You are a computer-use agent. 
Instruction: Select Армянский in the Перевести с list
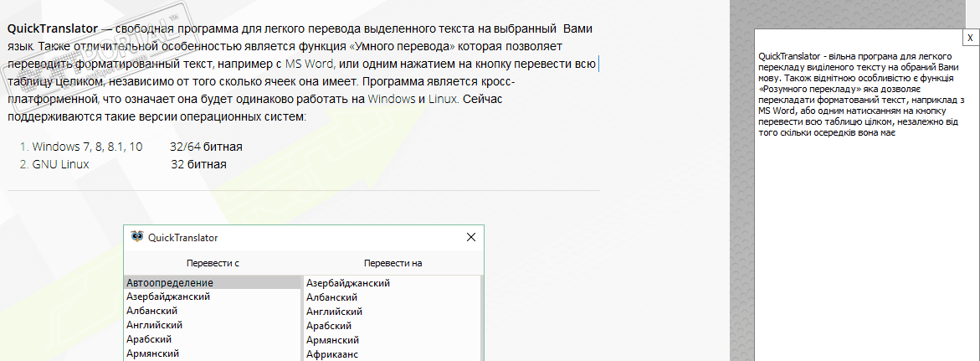(213, 354)
